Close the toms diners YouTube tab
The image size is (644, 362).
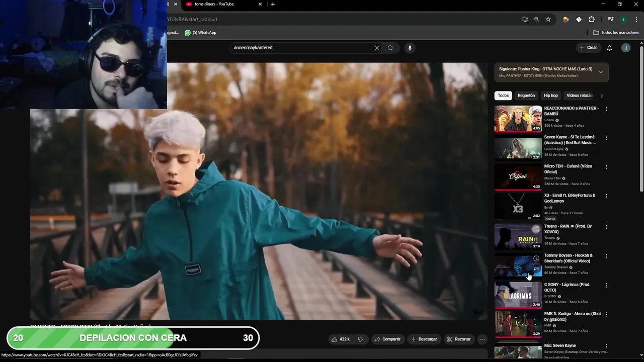[x=260, y=4]
